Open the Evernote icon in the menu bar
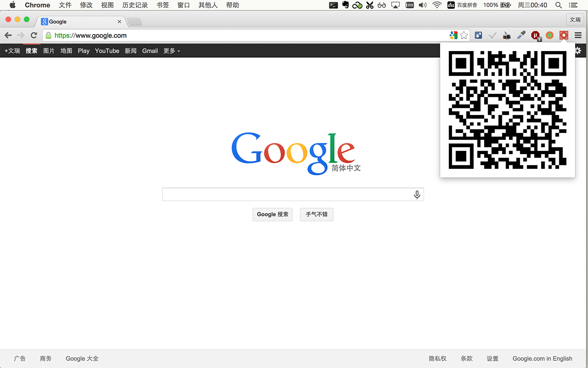This screenshot has width=588, height=368. (345, 5)
